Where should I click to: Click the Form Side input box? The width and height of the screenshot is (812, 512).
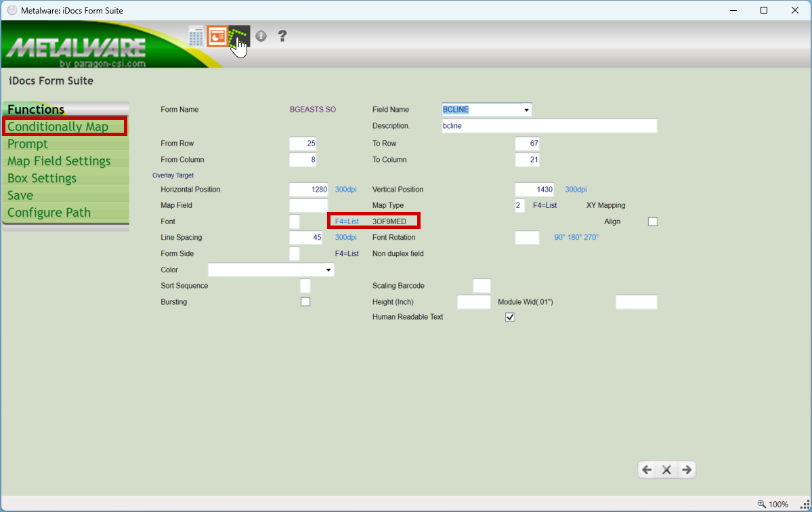(x=295, y=254)
